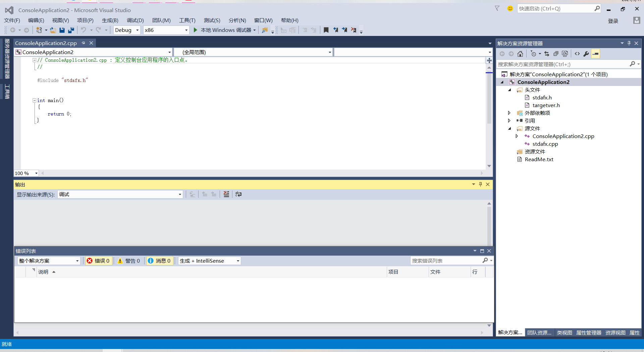Click the search magnifier in Quick Launch box
The height and width of the screenshot is (352, 644).
pyautogui.click(x=597, y=8)
